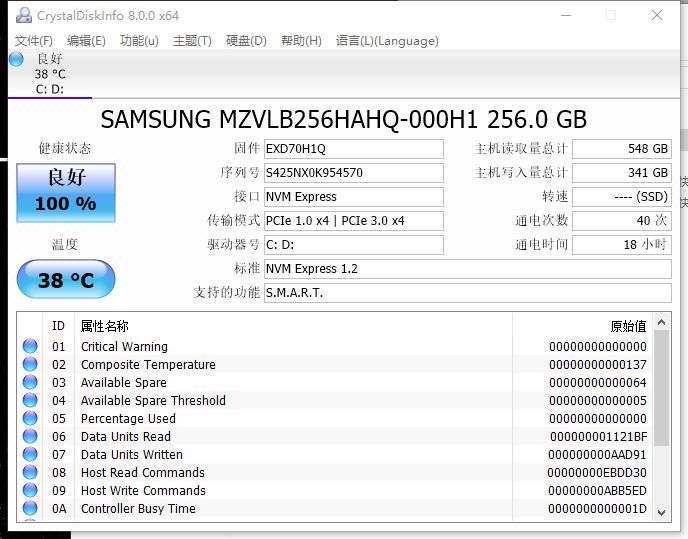
Task: Click the status orb for Critical Warning
Action: point(30,347)
